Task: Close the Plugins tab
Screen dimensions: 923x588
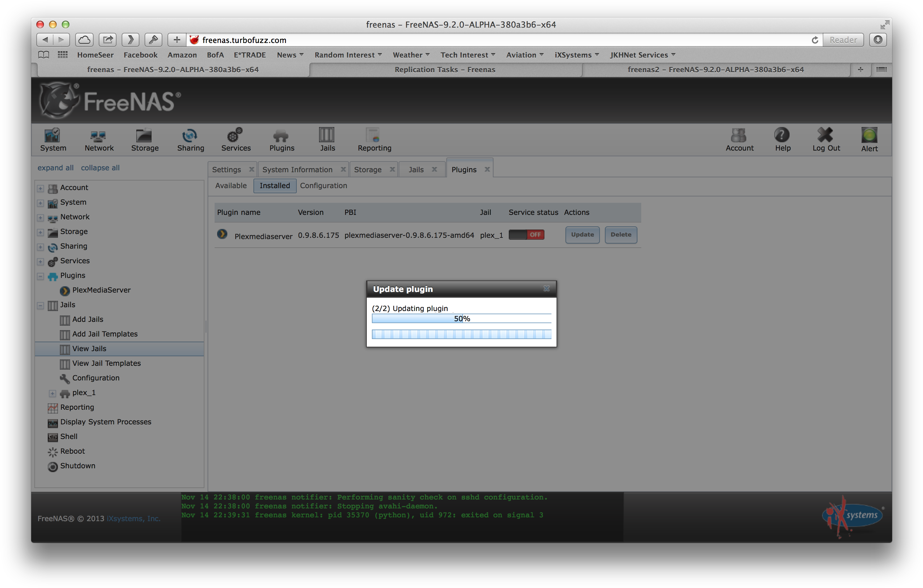Action: coord(487,169)
